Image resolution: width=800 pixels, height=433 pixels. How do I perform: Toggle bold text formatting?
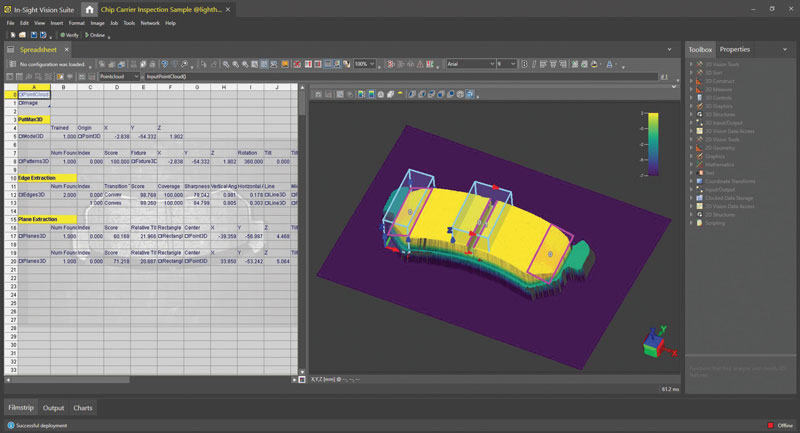(524, 64)
